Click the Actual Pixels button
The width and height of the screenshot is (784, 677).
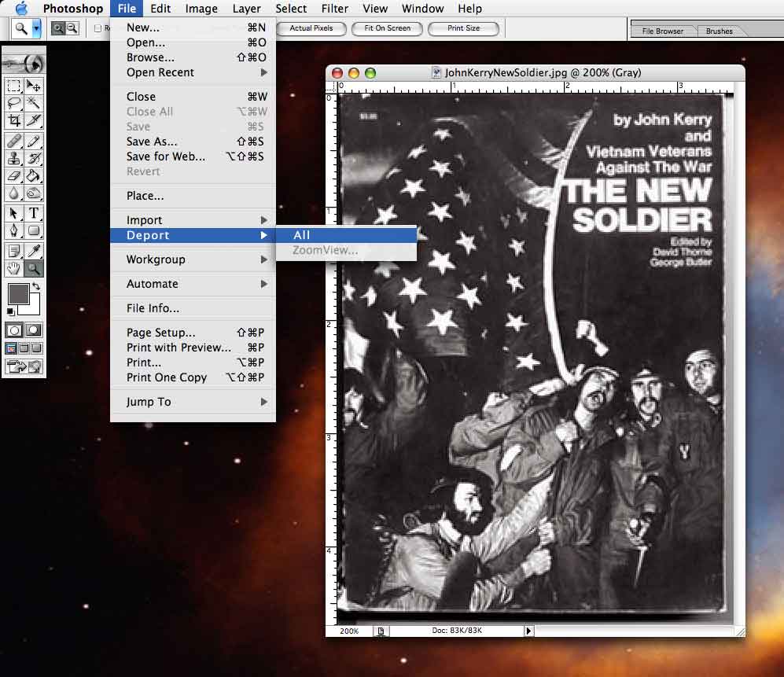311,28
